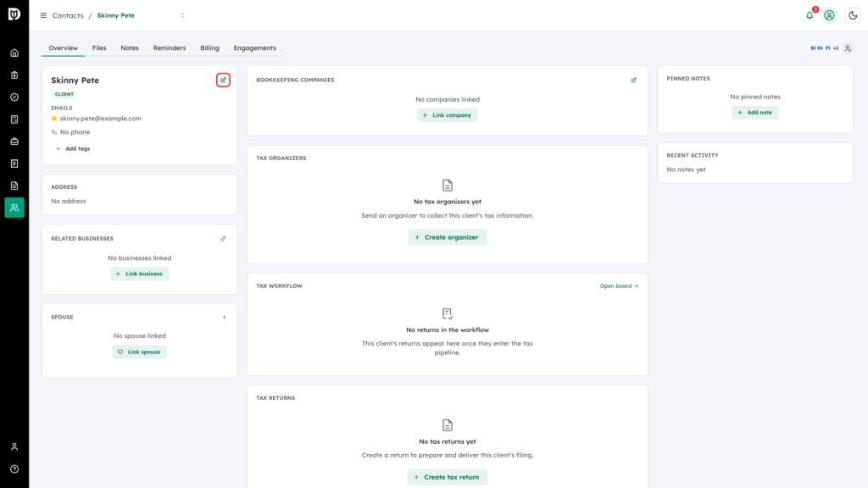The width and height of the screenshot is (868, 488).
Task: Click the No address text
Action: pyautogui.click(x=69, y=202)
